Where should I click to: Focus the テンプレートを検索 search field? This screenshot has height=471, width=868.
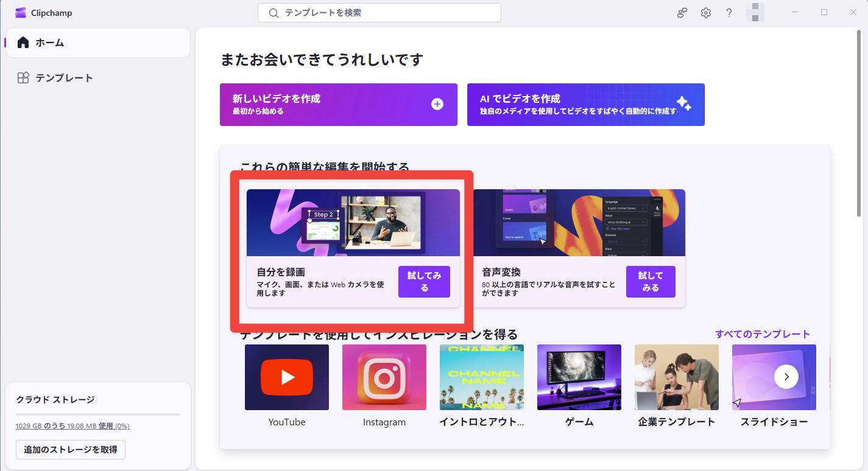tap(379, 13)
